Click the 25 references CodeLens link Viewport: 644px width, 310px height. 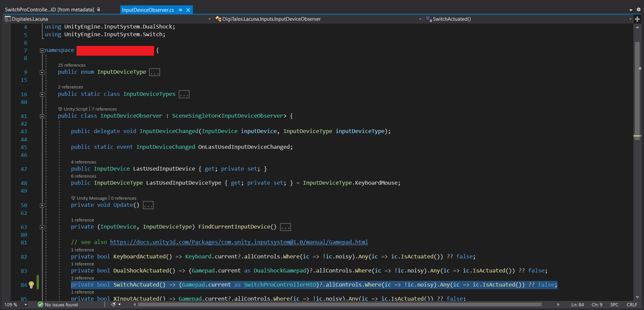click(x=71, y=65)
